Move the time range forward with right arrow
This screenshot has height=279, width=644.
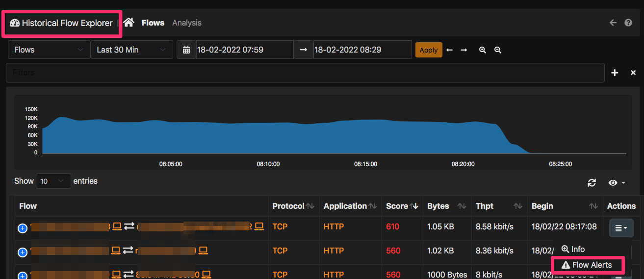(464, 50)
